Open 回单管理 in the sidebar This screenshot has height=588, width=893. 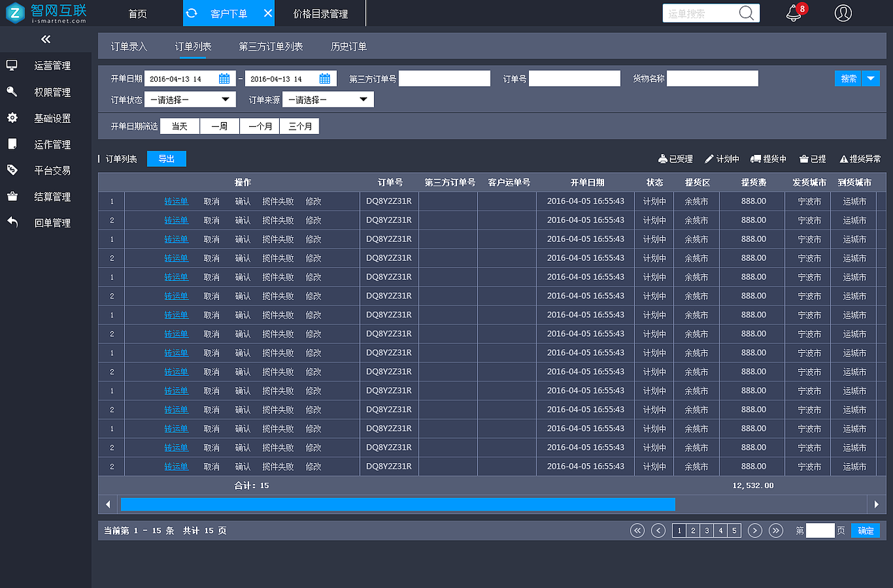click(46, 223)
